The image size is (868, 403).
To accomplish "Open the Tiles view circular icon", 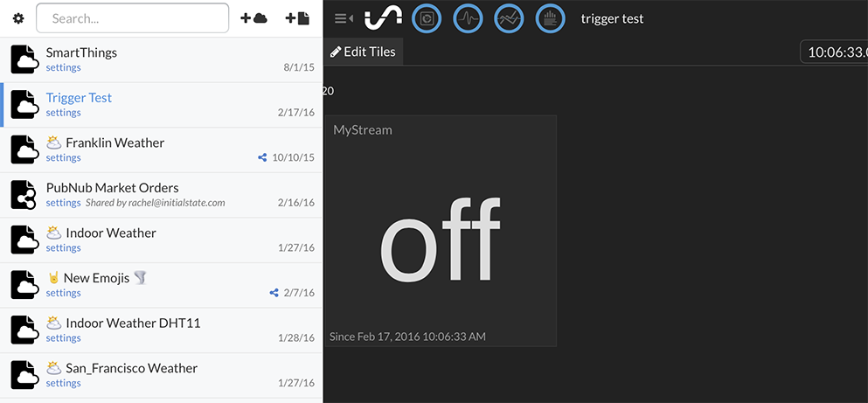I will point(427,18).
